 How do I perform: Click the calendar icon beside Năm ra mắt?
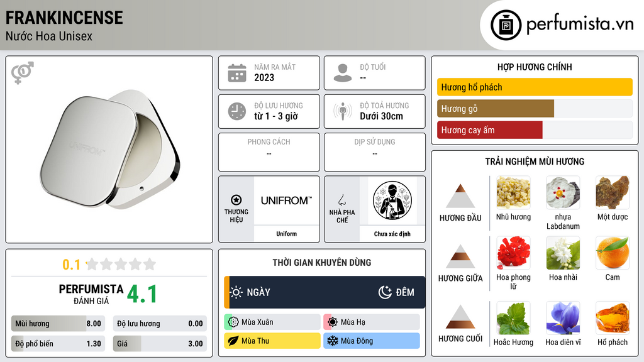[237, 73]
